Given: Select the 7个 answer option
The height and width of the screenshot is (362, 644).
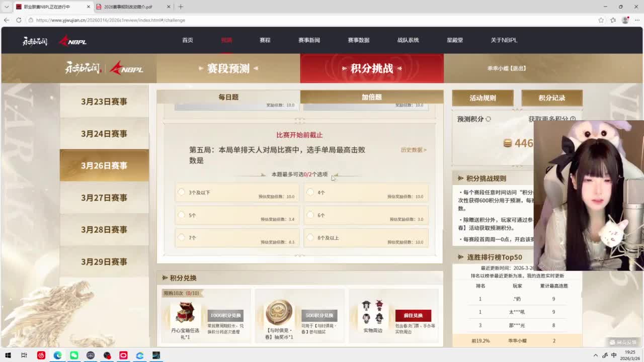Looking at the screenshot, I should coord(237,238).
